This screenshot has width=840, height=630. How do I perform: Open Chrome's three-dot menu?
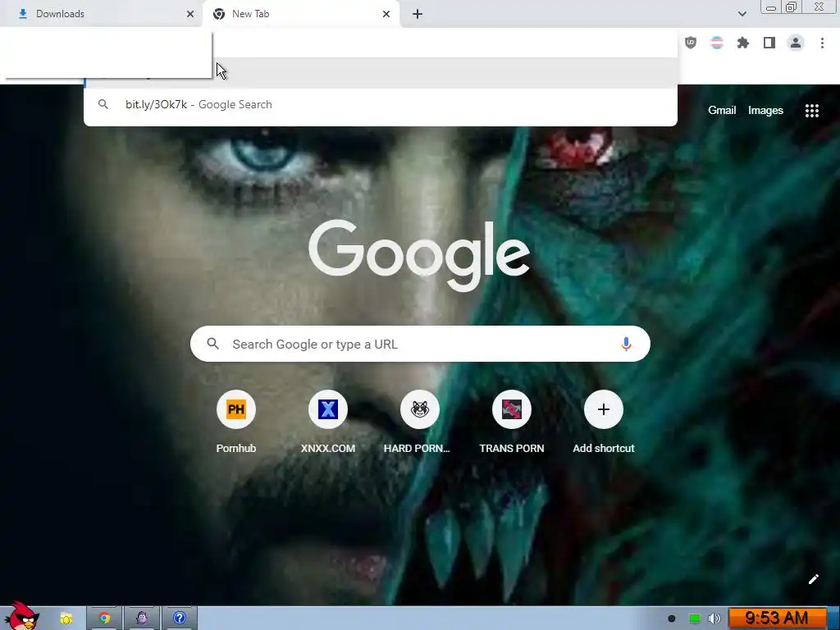(x=822, y=43)
